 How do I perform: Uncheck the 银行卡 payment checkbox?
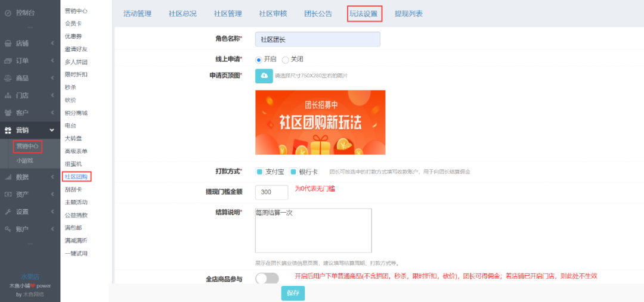pyautogui.click(x=293, y=172)
